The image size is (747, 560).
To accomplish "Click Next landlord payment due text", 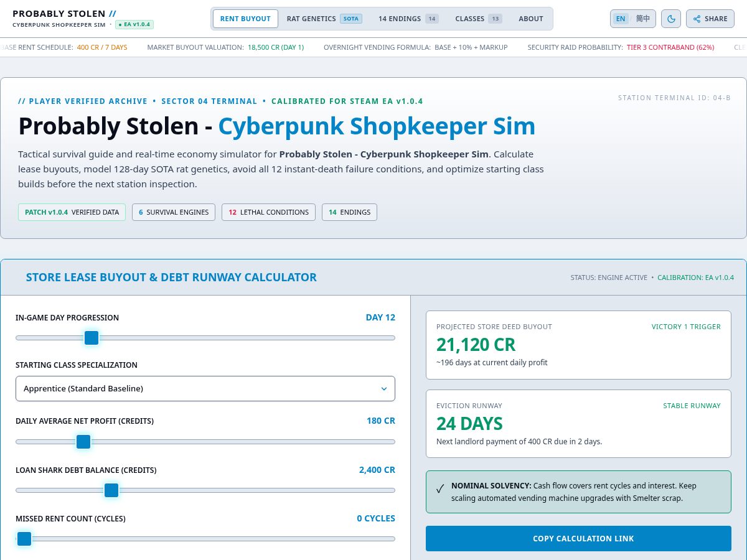I will coord(519,441).
